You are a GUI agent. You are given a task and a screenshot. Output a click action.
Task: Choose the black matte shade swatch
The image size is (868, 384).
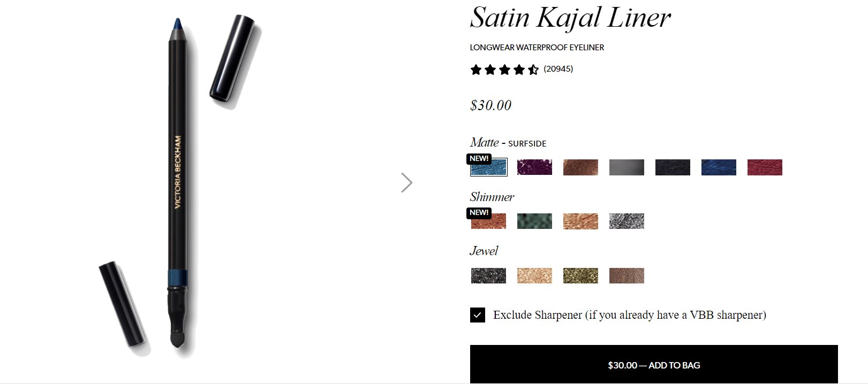[x=673, y=167]
